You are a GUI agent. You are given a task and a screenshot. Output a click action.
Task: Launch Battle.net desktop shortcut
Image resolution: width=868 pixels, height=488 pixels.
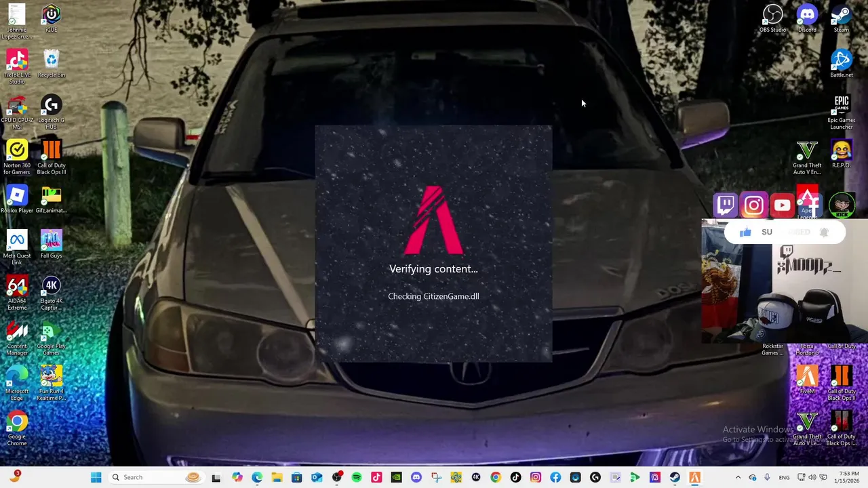pyautogui.click(x=841, y=64)
